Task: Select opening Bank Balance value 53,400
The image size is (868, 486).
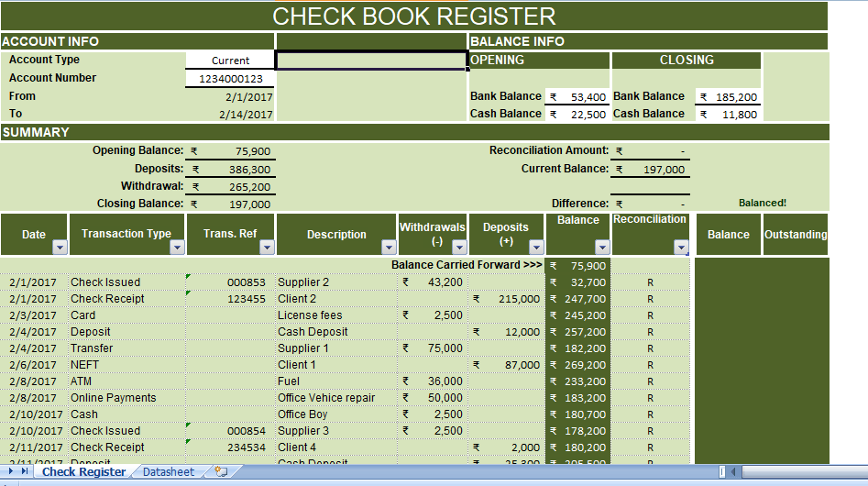Action: tap(577, 97)
